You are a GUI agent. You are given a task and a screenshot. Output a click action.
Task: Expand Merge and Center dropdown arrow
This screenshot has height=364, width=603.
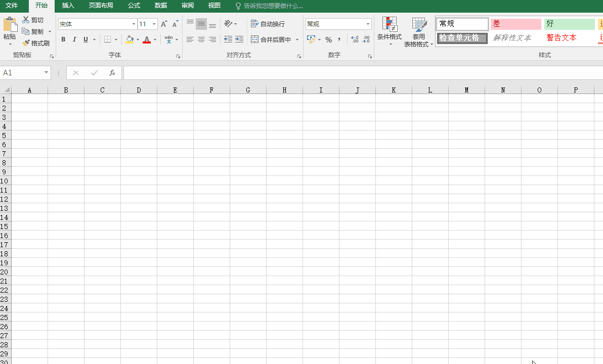(x=297, y=39)
